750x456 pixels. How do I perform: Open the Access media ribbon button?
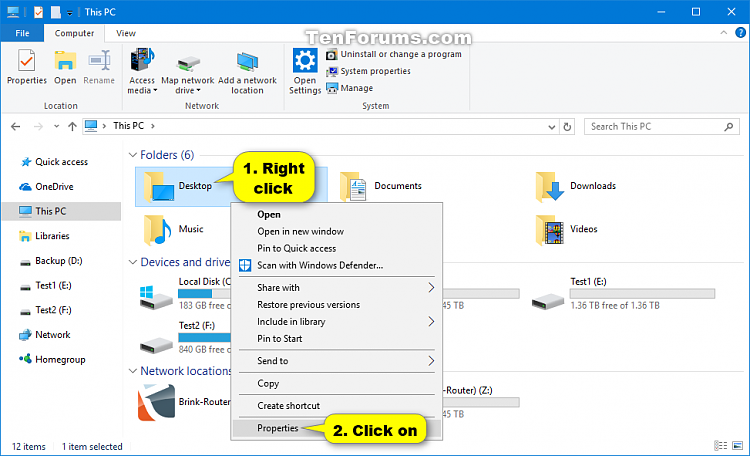142,71
